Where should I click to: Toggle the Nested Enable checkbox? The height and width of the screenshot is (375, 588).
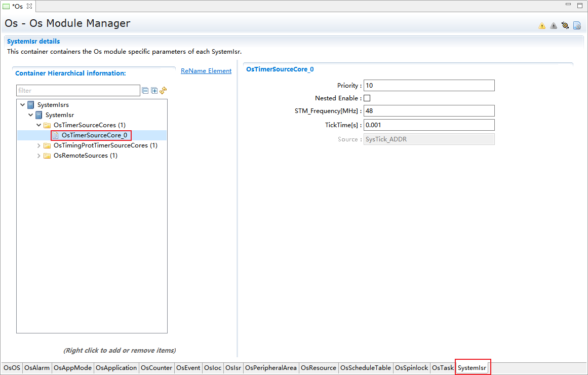pos(367,98)
